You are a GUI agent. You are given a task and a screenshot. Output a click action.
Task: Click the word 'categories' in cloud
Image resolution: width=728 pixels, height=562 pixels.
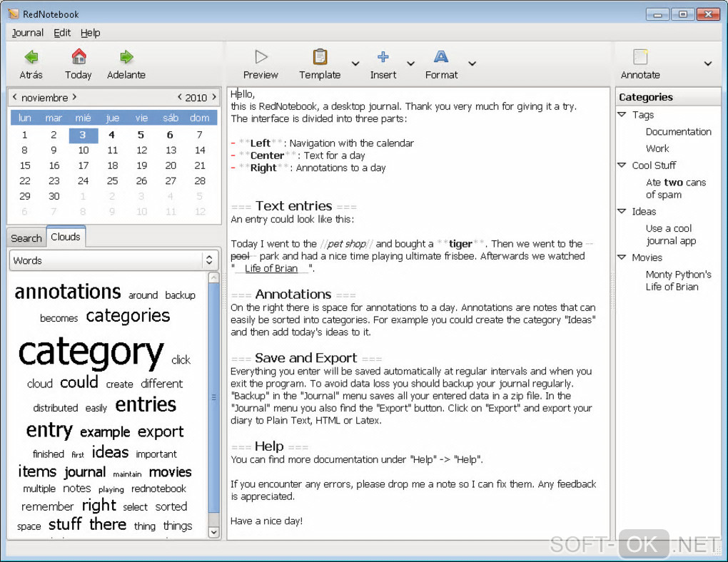coord(128,316)
